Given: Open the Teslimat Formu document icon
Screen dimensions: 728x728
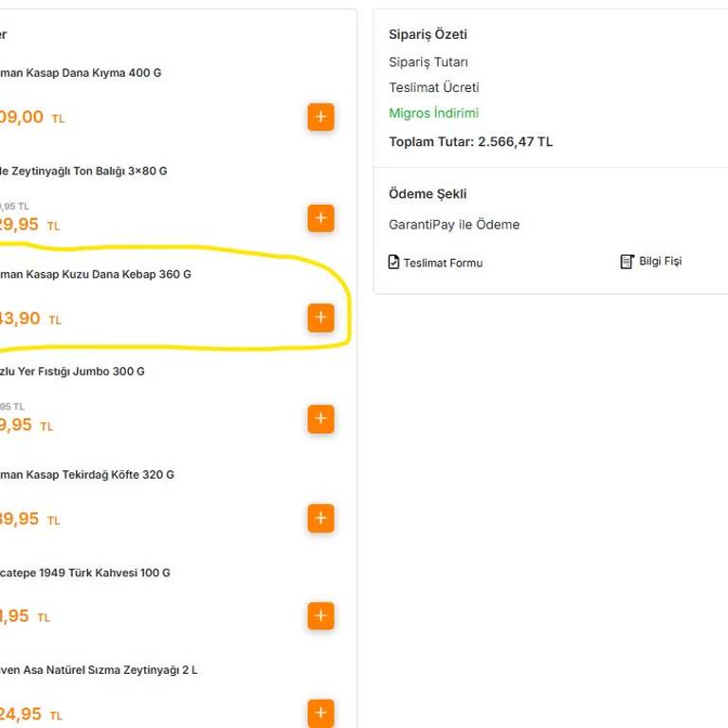Looking at the screenshot, I should (x=393, y=262).
